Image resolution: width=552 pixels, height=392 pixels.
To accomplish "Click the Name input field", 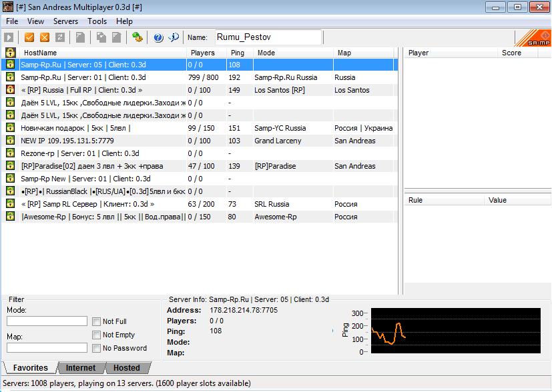I will (x=267, y=37).
